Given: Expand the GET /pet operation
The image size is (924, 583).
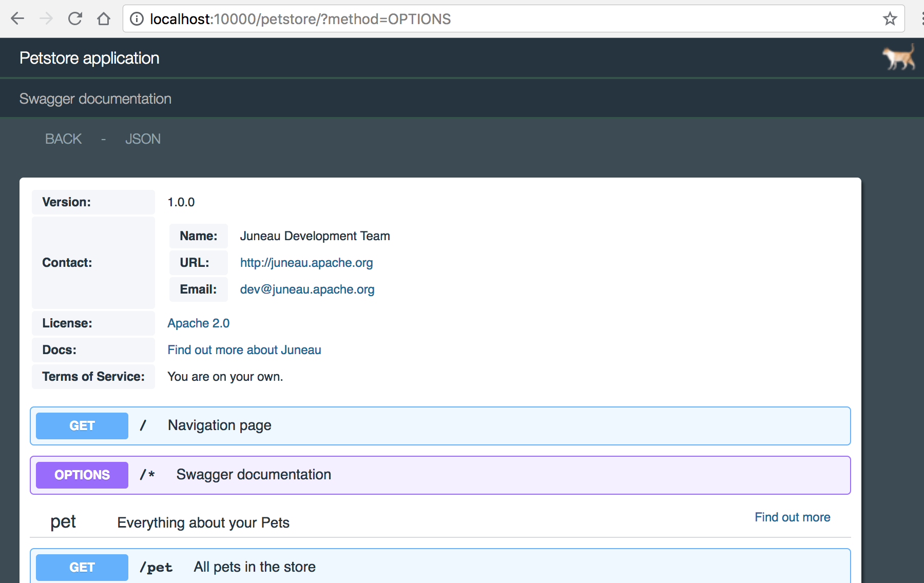Looking at the screenshot, I should click(81, 567).
